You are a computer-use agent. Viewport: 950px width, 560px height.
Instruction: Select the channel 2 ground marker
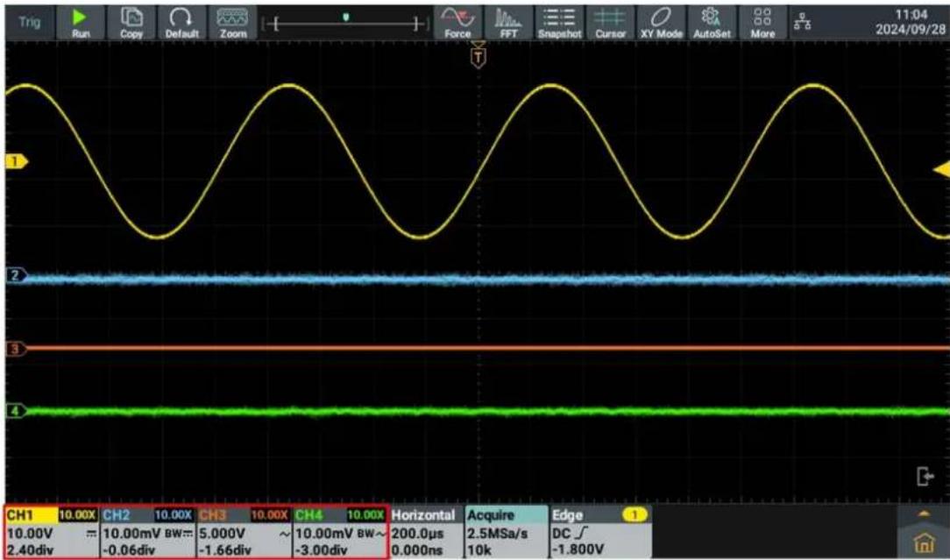coord(17,276)
